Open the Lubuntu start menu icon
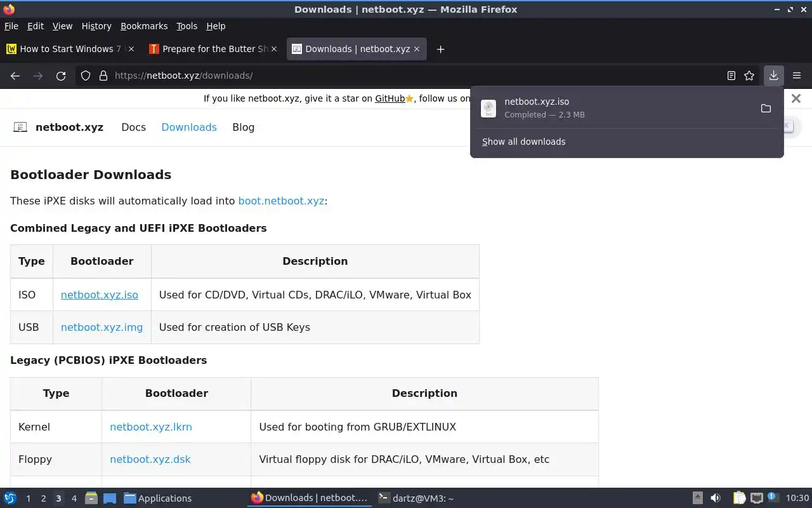 pos(10,498)
